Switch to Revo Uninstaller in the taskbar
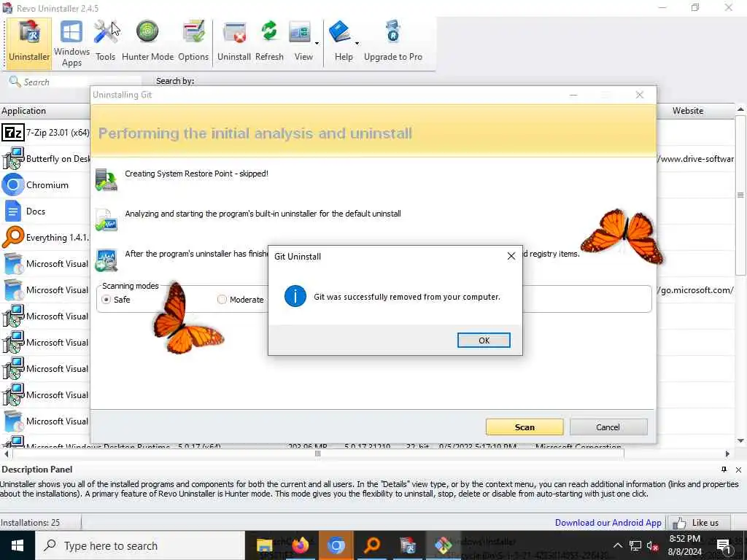Viewport: 747px width, 560px height. pos(408,545)
